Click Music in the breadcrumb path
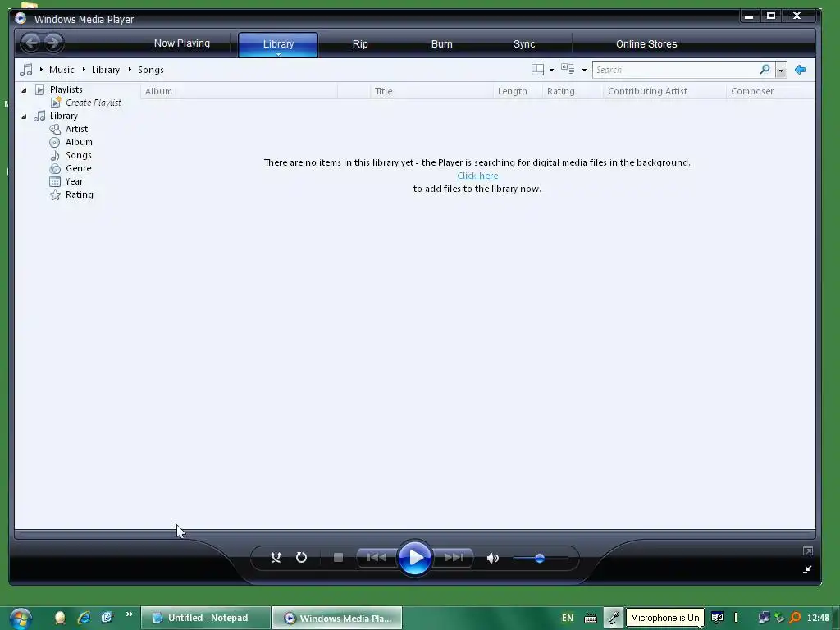 click(62, 70)
